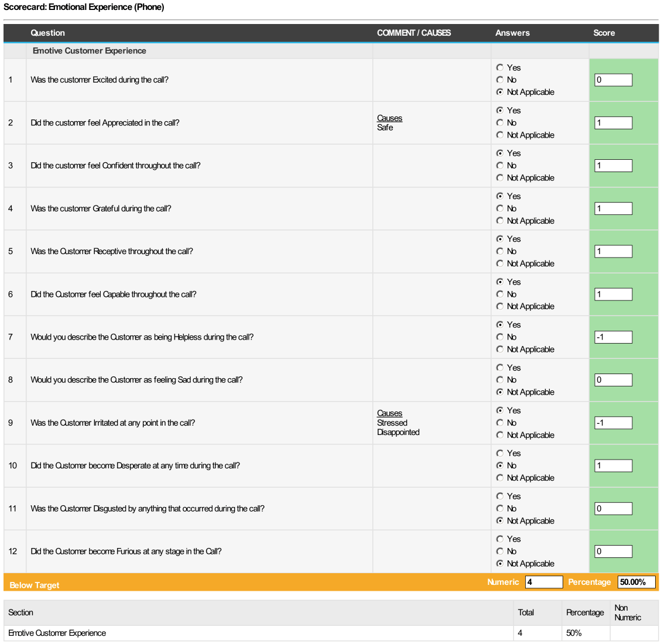This screenshot has width=661, height=644.
Task: Click the Emotive Customer Experience section header
Action: pyautogui.click(x=89, y=51)
